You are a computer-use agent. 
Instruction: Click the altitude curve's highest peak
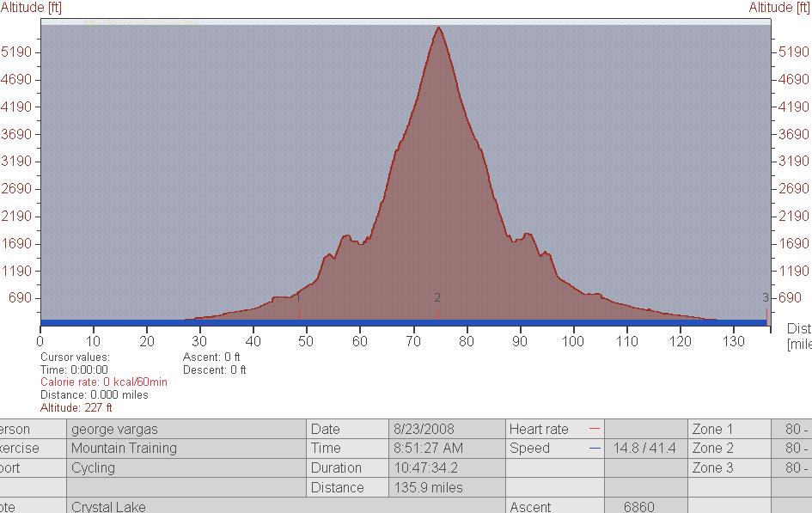click(439, 28)
